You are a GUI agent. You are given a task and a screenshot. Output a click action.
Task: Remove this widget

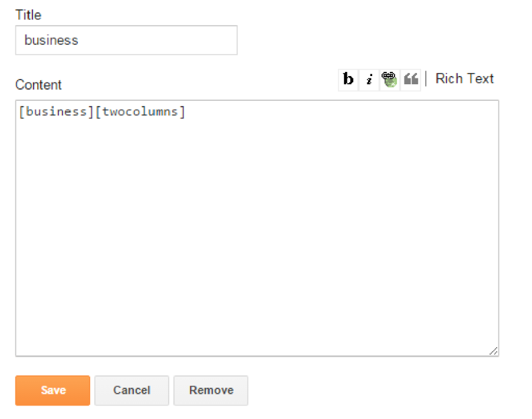point(211,390)
